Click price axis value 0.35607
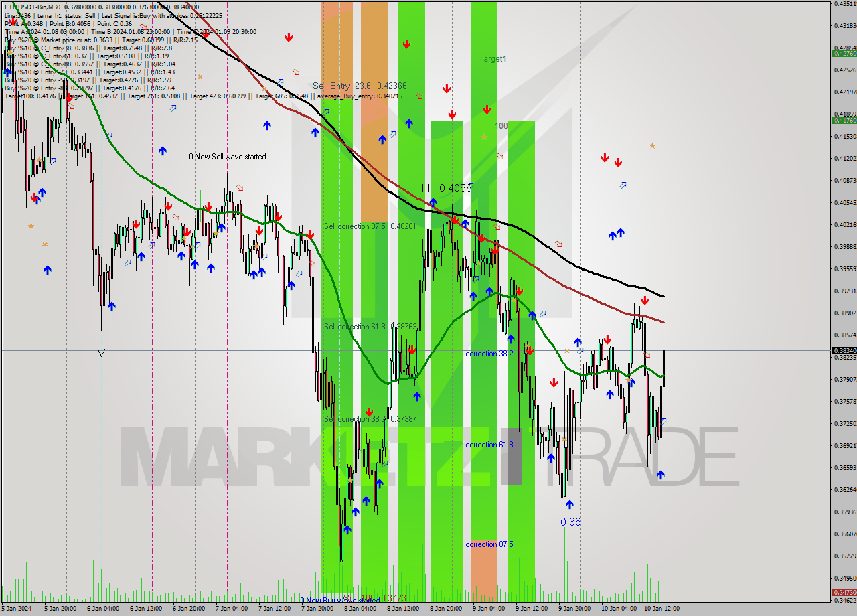857x616 pixels. pos(845,534)
